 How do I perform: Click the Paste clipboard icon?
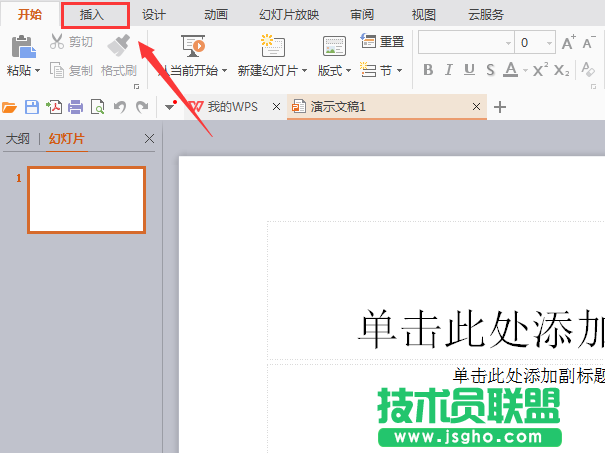pyautogui.click(x=23, y=47)
